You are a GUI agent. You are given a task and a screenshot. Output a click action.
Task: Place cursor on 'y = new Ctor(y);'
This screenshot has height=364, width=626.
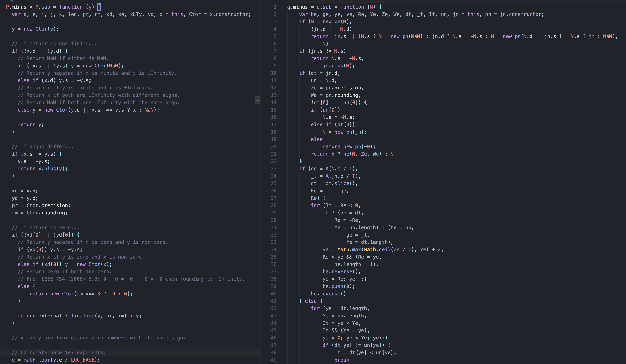click(x=35, y=29)
